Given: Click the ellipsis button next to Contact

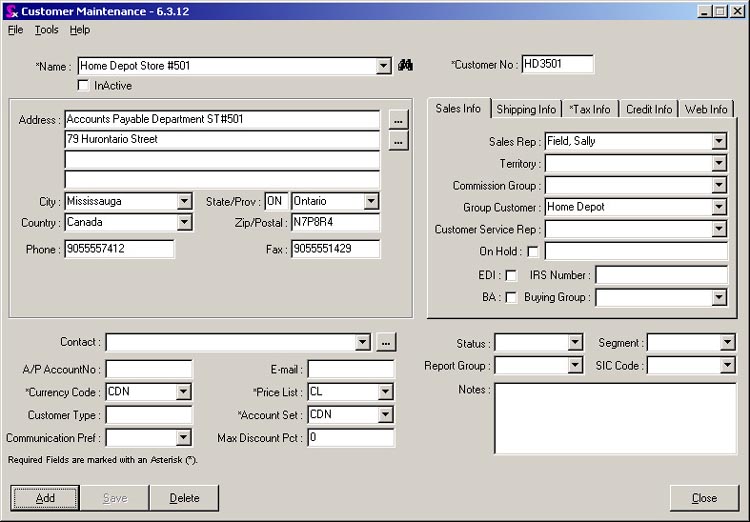Looking at the screenshot, I should [x=387, y=343].
